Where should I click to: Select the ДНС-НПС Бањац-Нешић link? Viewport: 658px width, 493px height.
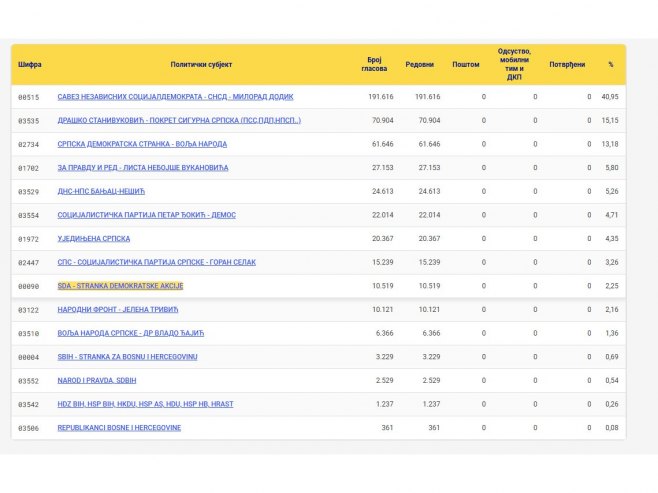coord(101,191)
